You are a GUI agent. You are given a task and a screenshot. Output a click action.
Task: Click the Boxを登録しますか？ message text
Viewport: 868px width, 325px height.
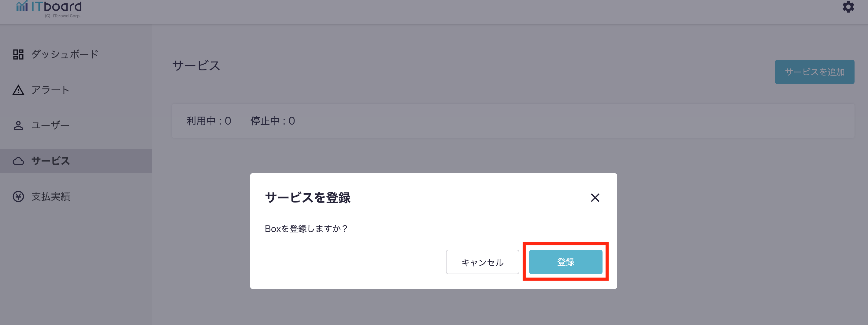click(306, 229)
